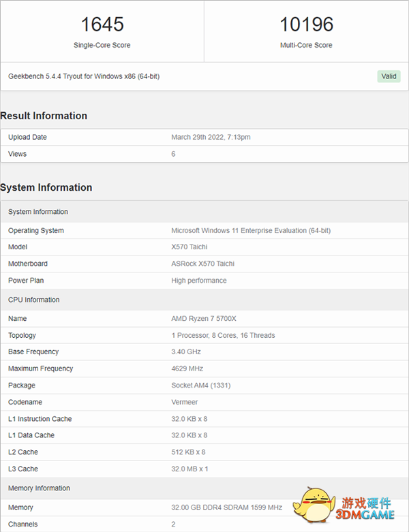Image resolution: width=409 pixels, height=532 pixels.
Task: Click the Model row label
Action: [18, 247]
